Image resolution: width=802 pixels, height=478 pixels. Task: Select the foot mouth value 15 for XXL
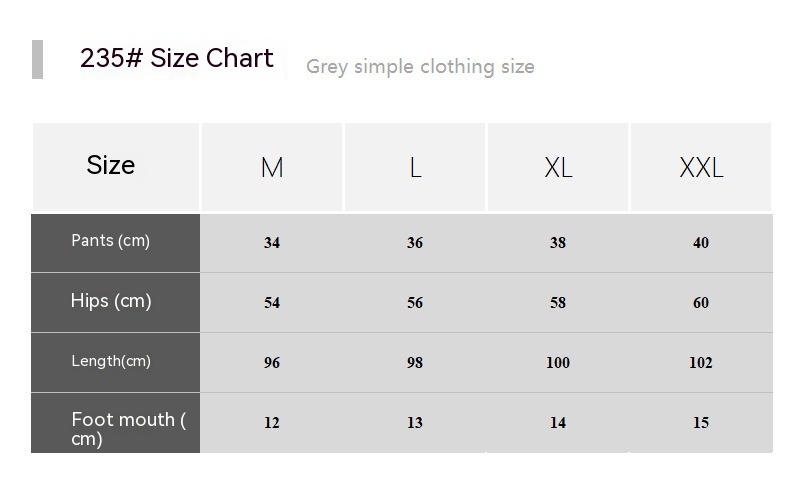pos(701,423)
